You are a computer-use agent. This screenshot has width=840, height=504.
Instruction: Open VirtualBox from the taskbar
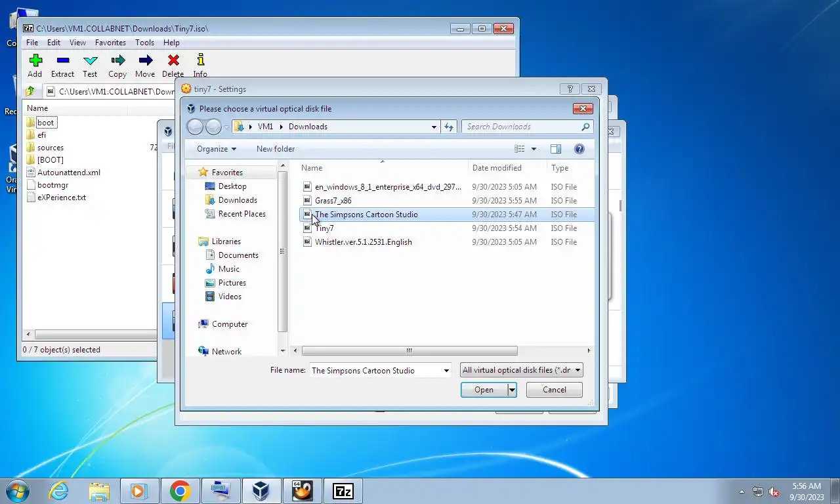[261, 491]
